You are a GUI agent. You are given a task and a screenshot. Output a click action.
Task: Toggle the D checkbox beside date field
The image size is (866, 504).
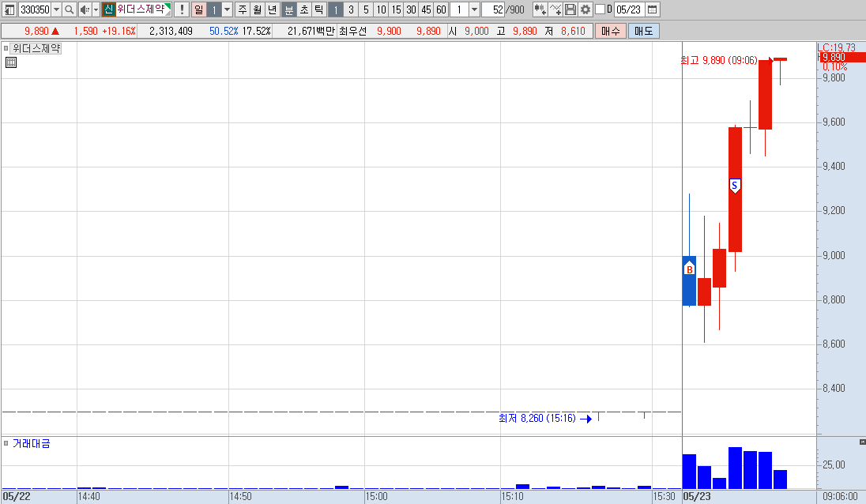(601, 9)
